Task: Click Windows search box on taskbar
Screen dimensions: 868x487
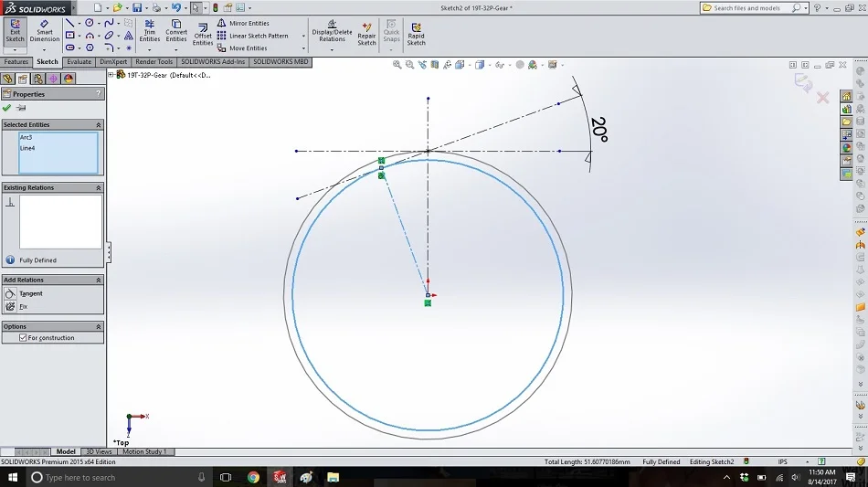Action: [x=116, y=477]
